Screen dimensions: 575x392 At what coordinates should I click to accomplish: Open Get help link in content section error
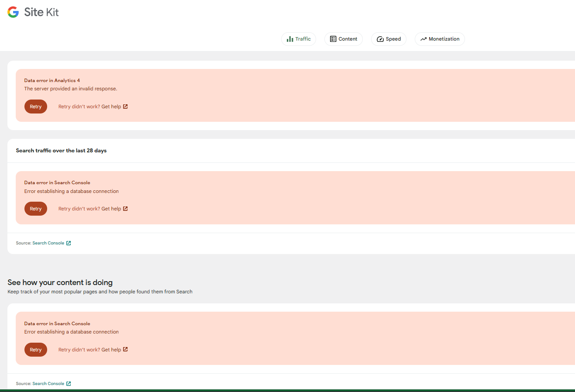111,350
